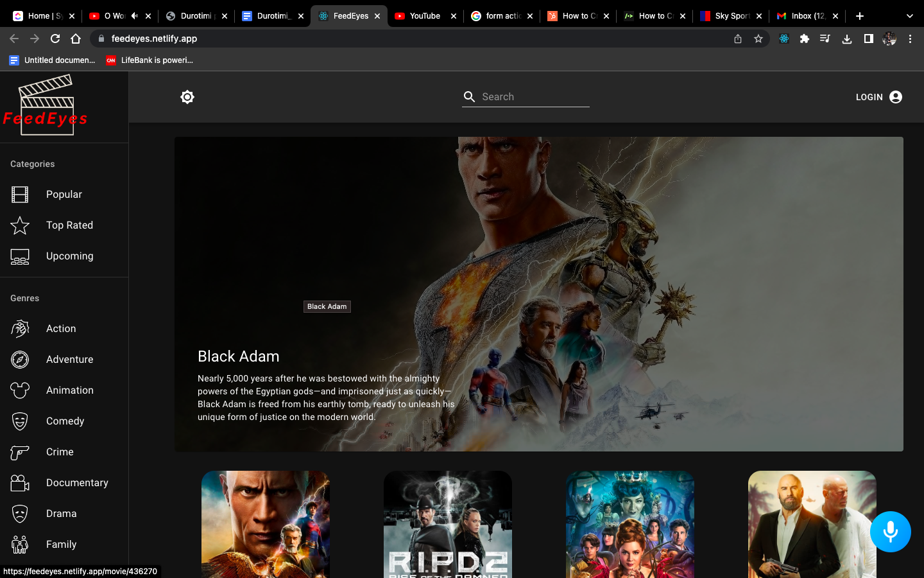
Task: Select the Top Rated star icon
Action: point(20,225)
